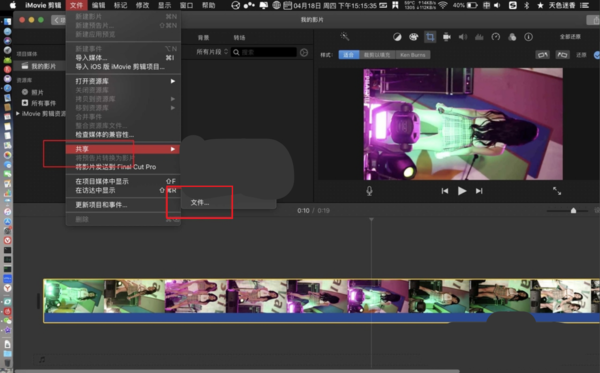Click the music note icon below timeline
Screen dimensions: 600x373
click(x=42, y=359)
